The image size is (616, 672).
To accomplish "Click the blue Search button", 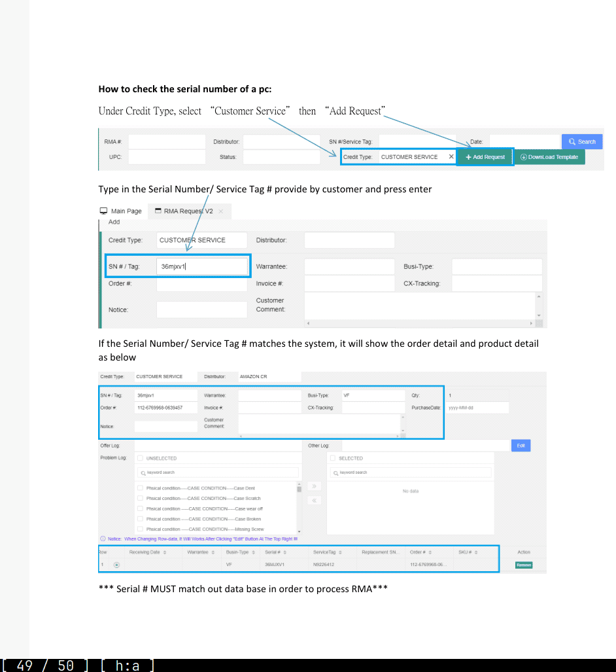I will coord(582,141).
